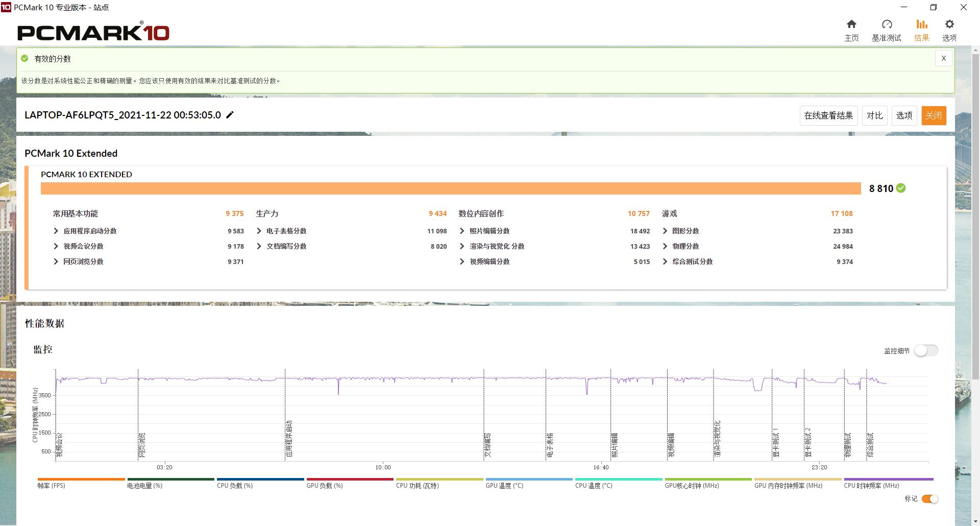The width and height of the screenshot is (980, 526).
Task: Open the Benchmarks (基准测试) gauge icon
Action: [x=887, y=30]
